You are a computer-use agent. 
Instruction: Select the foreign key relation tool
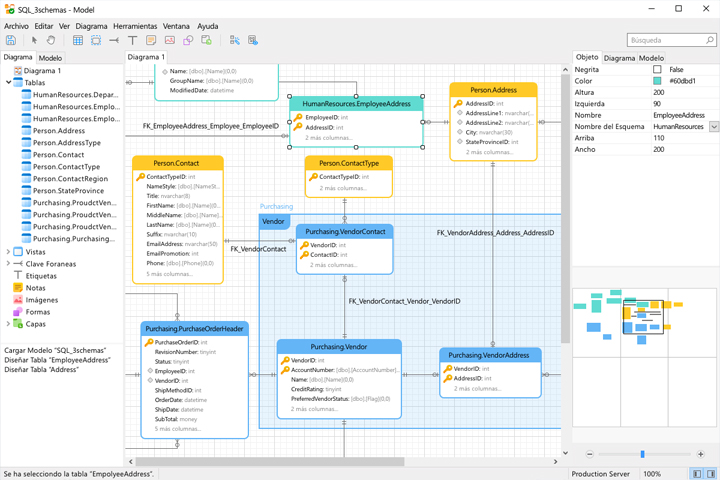click(x=114, y=40)
